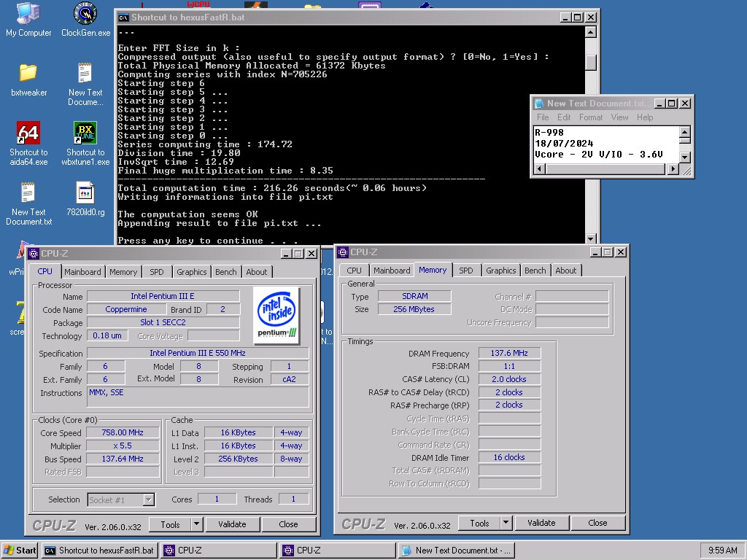This screenshot has width=747, height=560.
Task: Click Close button in left CPU-Z window
Action: 288,524
